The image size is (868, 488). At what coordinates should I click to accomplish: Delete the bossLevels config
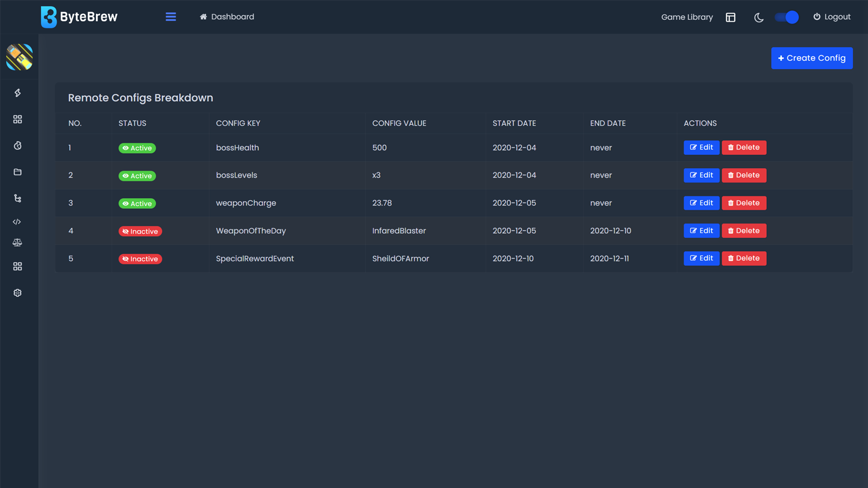click(744, 175)
